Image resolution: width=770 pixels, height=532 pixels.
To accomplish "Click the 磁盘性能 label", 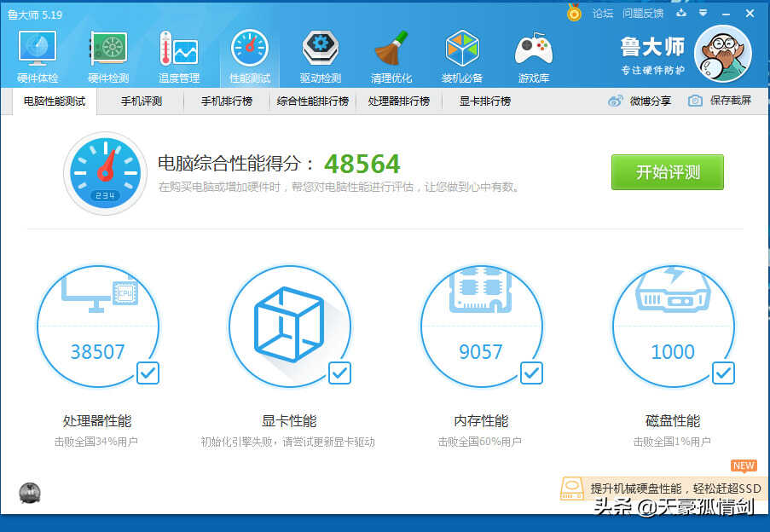I will click(x=673, y=421).
